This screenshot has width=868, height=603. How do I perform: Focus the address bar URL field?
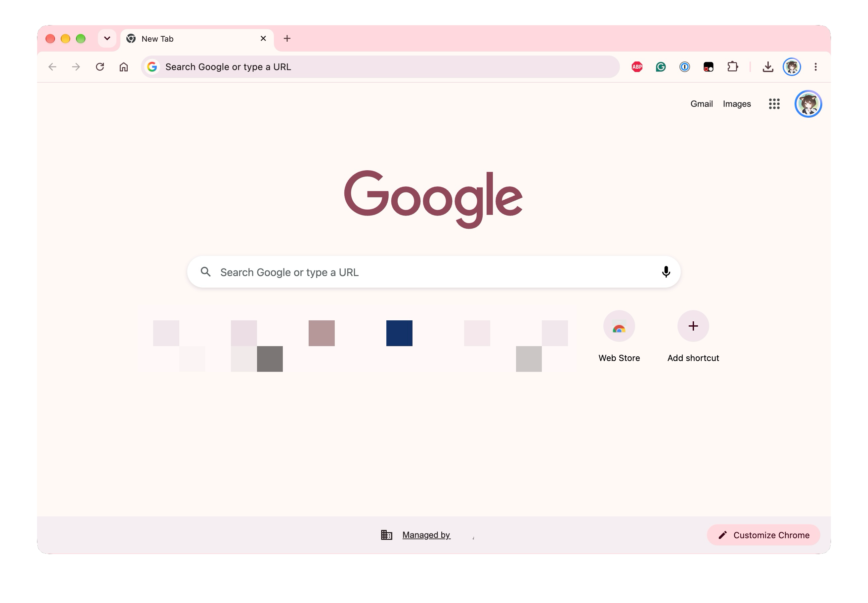(x=380, y=67)
